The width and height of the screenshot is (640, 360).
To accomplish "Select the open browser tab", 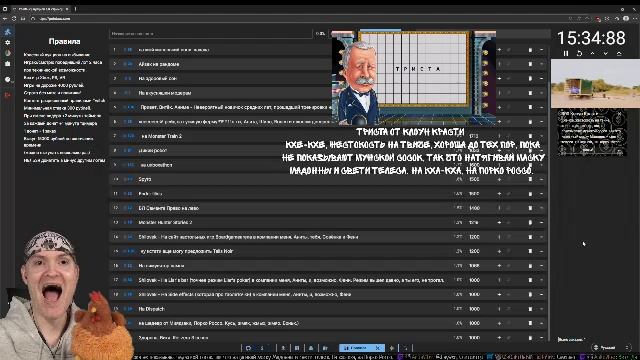I will 40,9.
